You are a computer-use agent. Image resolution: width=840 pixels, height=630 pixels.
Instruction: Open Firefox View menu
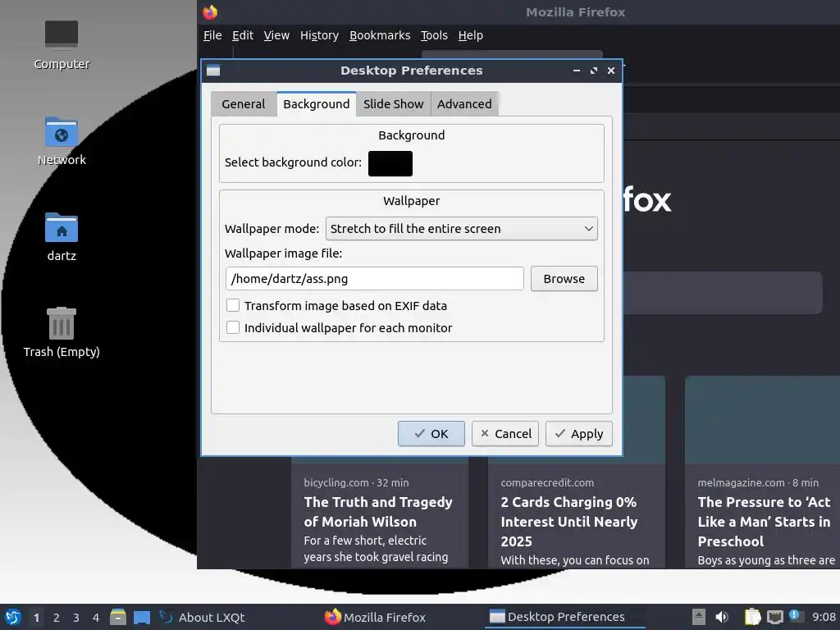point(276,35)
